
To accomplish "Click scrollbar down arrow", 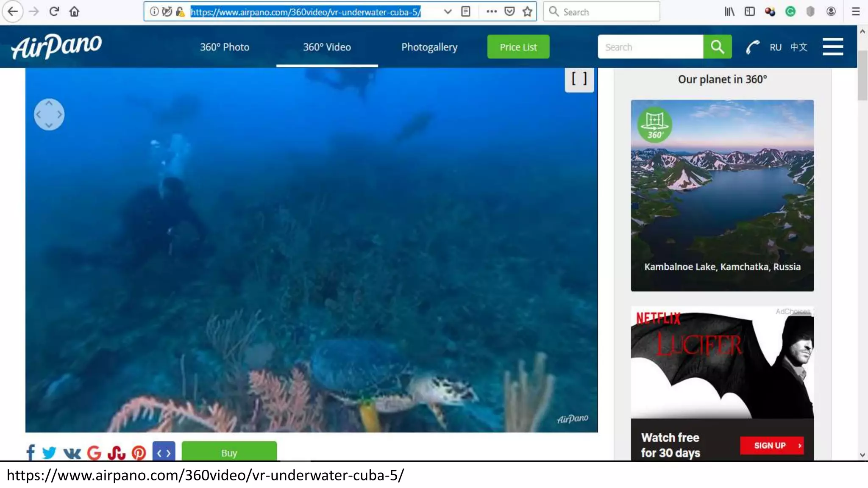I will [x=862, y=455].
